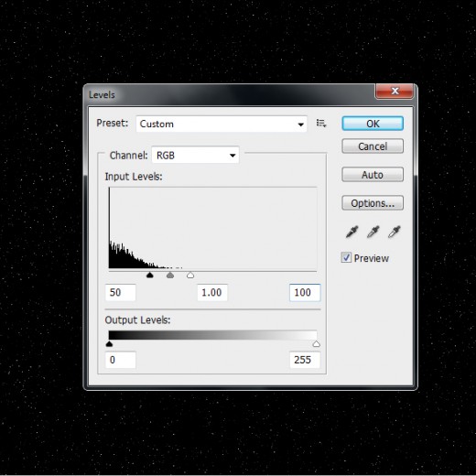Close the Levels dialog window
Screen dimensions: 476x476
[x=395, y=91]
